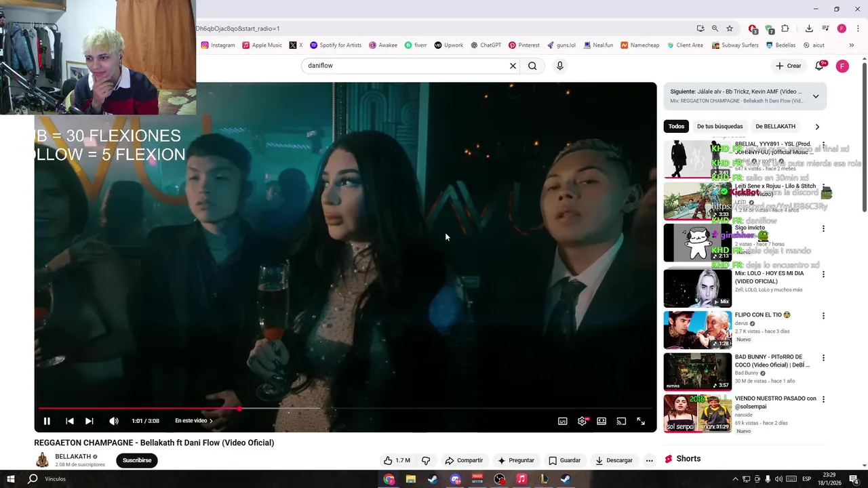
Task: Open the Instagram bookmark
Action: pyautogui.click(x=218, y=45)
